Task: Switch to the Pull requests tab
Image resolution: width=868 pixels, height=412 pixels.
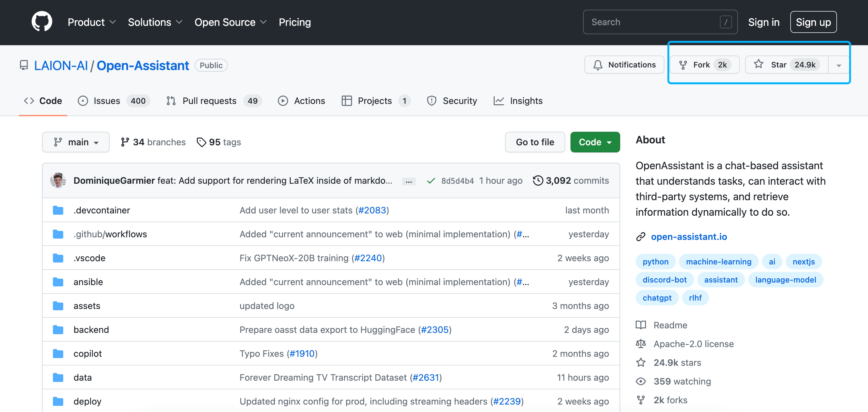Action: (214, 101)
